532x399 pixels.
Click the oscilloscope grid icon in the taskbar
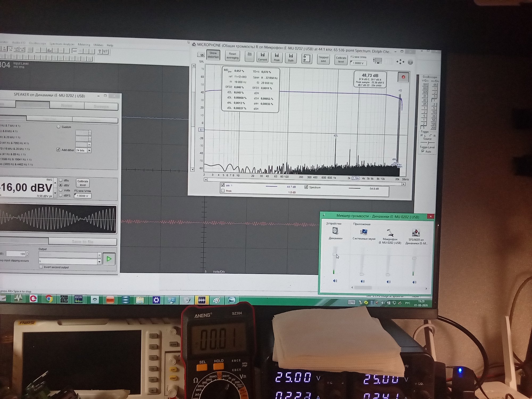pos(64,299)
